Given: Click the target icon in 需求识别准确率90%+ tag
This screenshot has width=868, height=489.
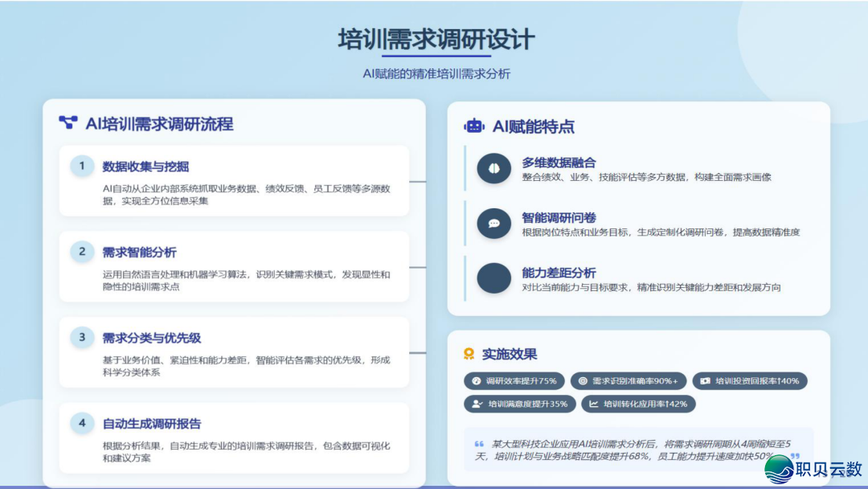Looking at the screenshot, I should coord(583,381).
